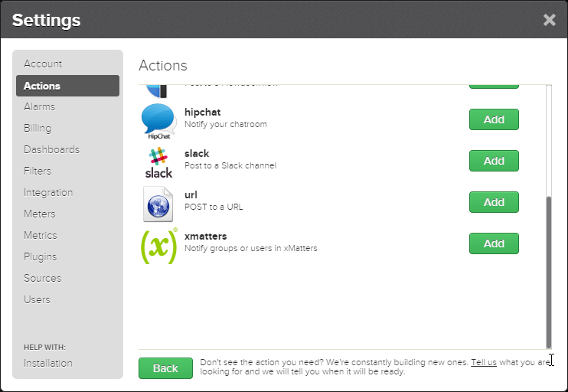Viewport: 568px width, 392px height.
Task: Close the Settings dialog with X
Action: click(x=549, y=20)
